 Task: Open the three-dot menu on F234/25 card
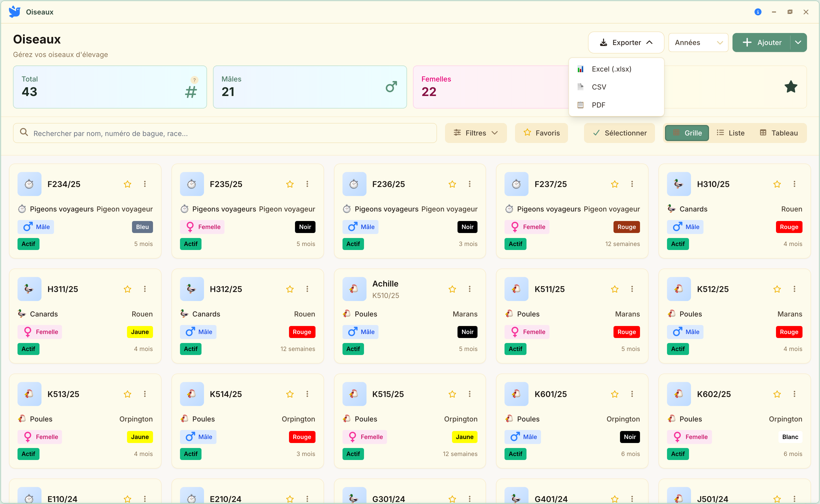click(145, 184)
